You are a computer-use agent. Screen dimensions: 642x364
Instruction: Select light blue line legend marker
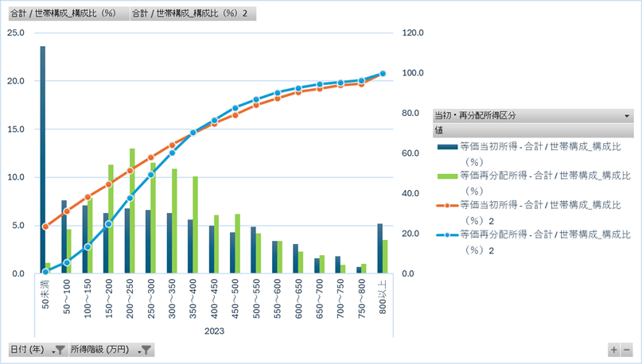[x=447, y=235]
